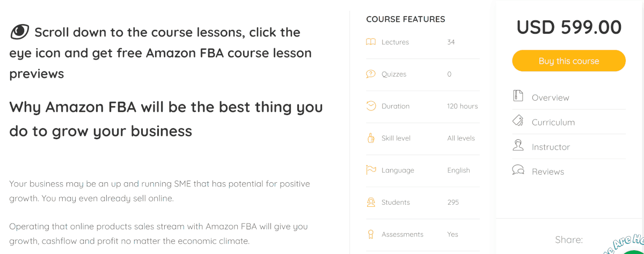
Task: Click the COURSE FEATURES heading
Action: (x=406, y=19)
